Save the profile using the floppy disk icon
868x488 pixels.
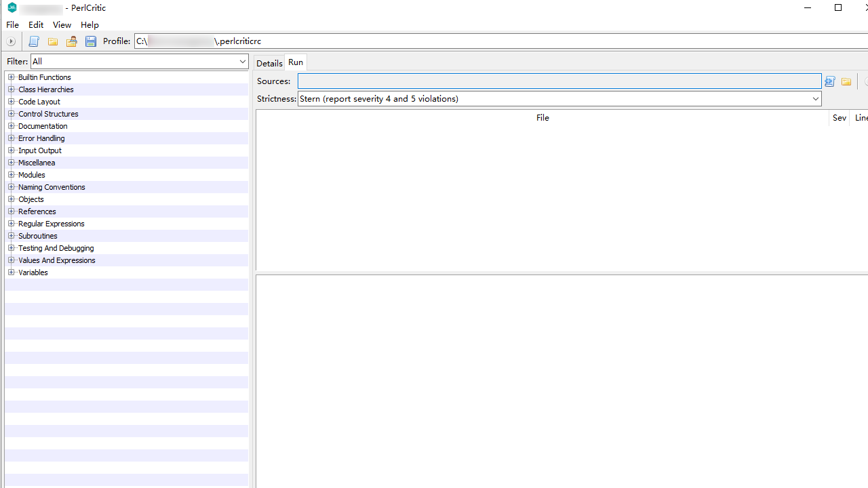tap(90, 41)
